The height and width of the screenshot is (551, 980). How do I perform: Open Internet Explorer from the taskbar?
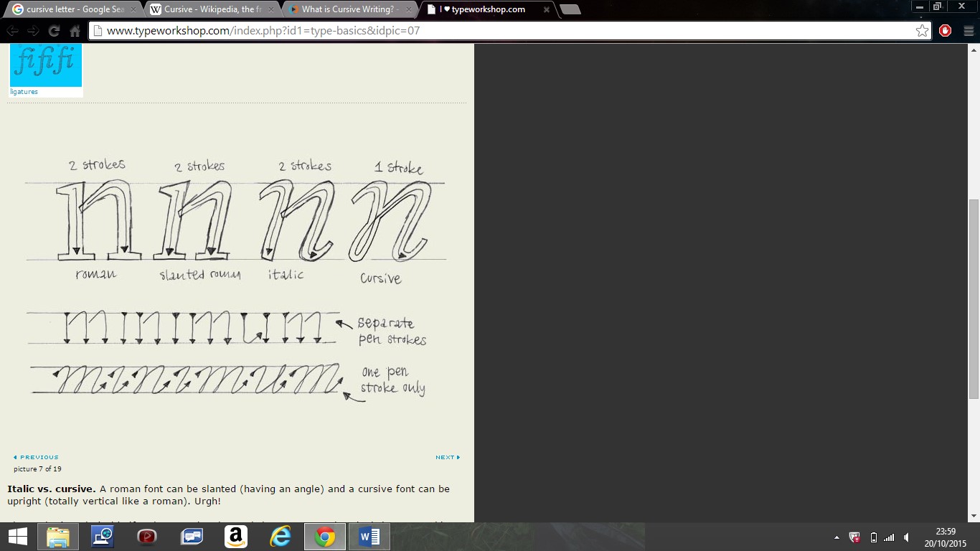(281, 537)
